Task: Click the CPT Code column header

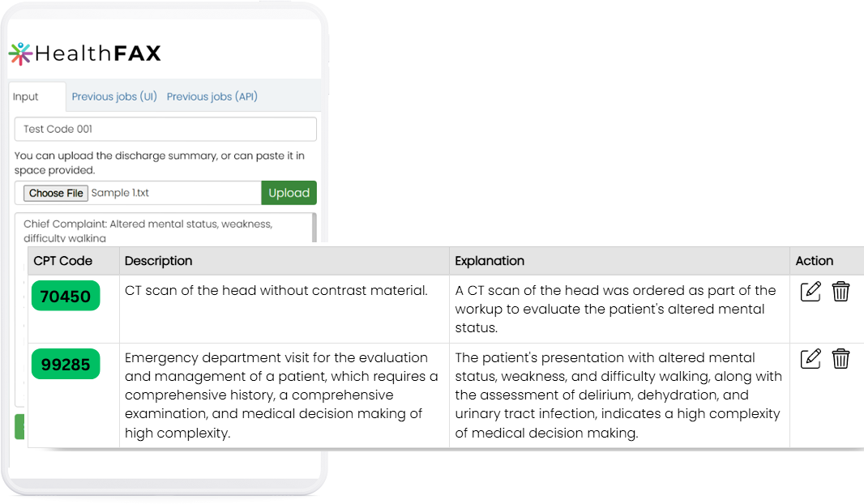Action: click(63, 261)
